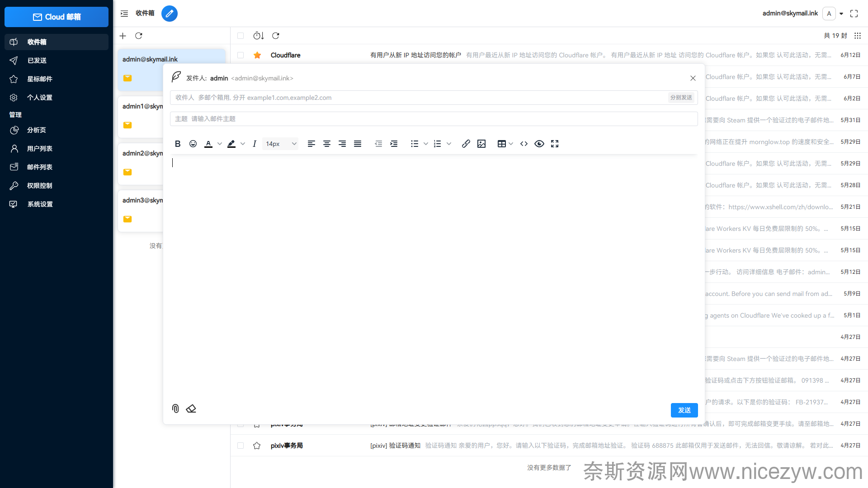The height and width of the screenshot is (488, 868).
Task: Go to 用户列表 in sidebar
Action: click(x=40, y=149)
